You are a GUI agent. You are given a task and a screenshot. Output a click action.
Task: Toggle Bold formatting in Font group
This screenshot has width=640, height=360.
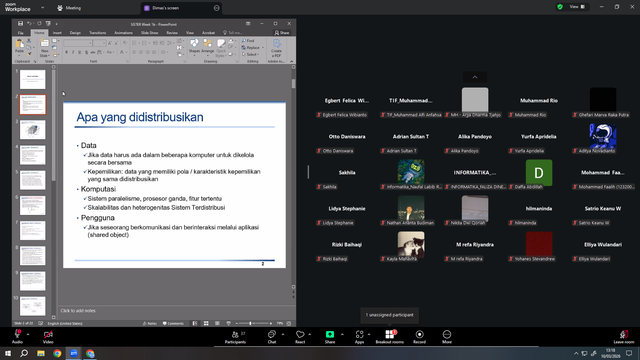[x=67, y=52]
